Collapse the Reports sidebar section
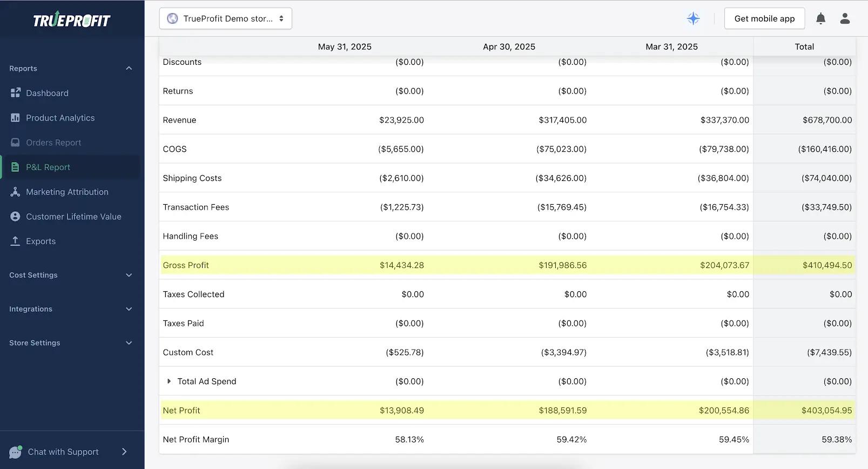 point(129,69)
